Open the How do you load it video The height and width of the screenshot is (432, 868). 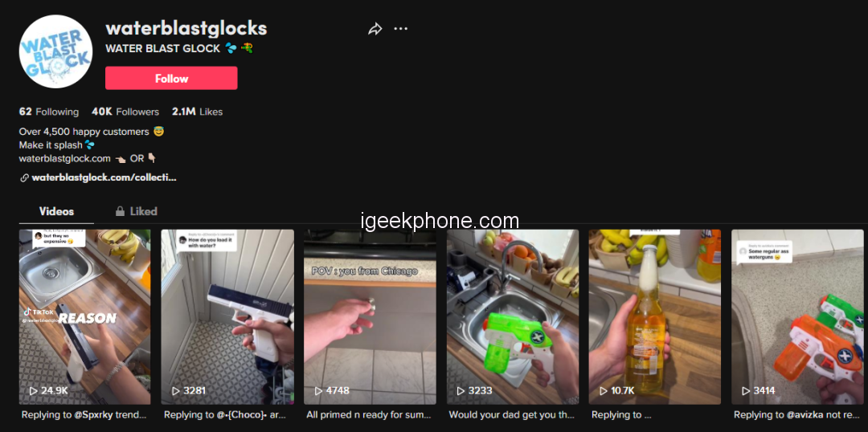[227, 317]
